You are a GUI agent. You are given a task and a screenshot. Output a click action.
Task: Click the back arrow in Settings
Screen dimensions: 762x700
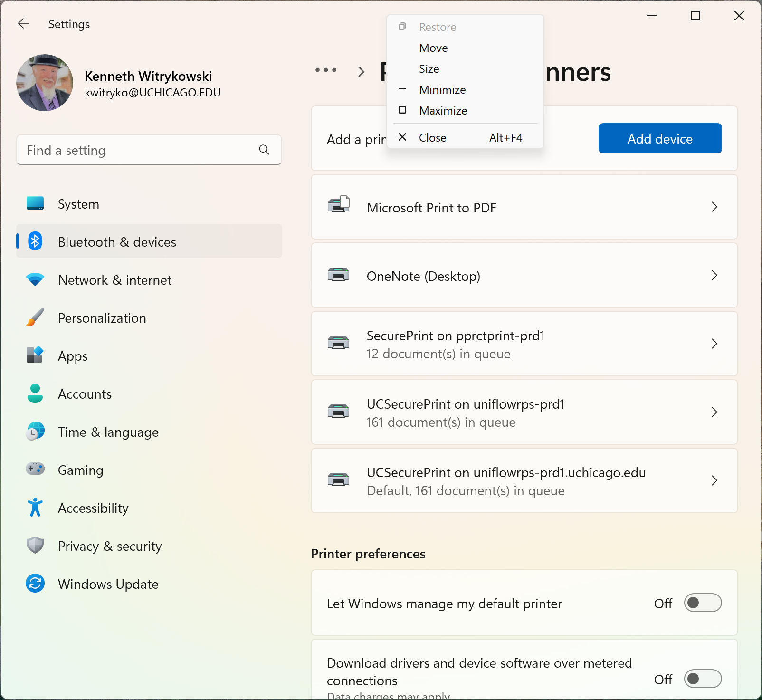24,24
